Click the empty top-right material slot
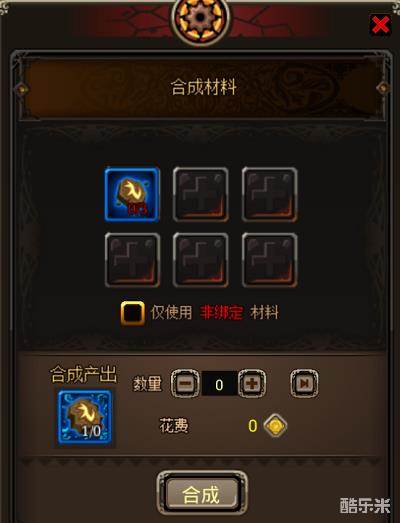 pyautogui.click(x=270, y=194)
